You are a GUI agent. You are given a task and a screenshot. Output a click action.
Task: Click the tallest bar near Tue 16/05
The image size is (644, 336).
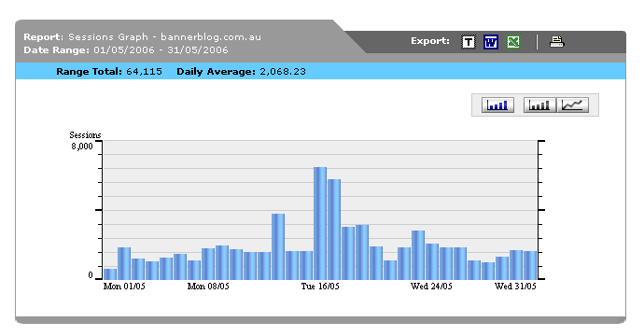click(x=320, y=223)
